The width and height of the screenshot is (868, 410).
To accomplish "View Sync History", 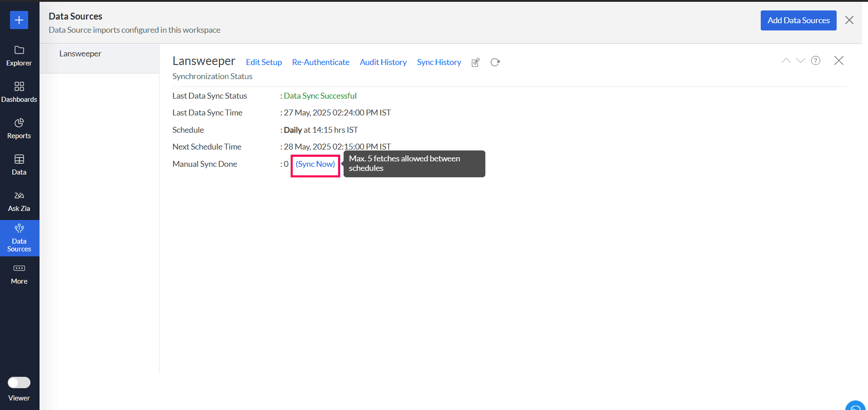I will [x=439, y=62].
